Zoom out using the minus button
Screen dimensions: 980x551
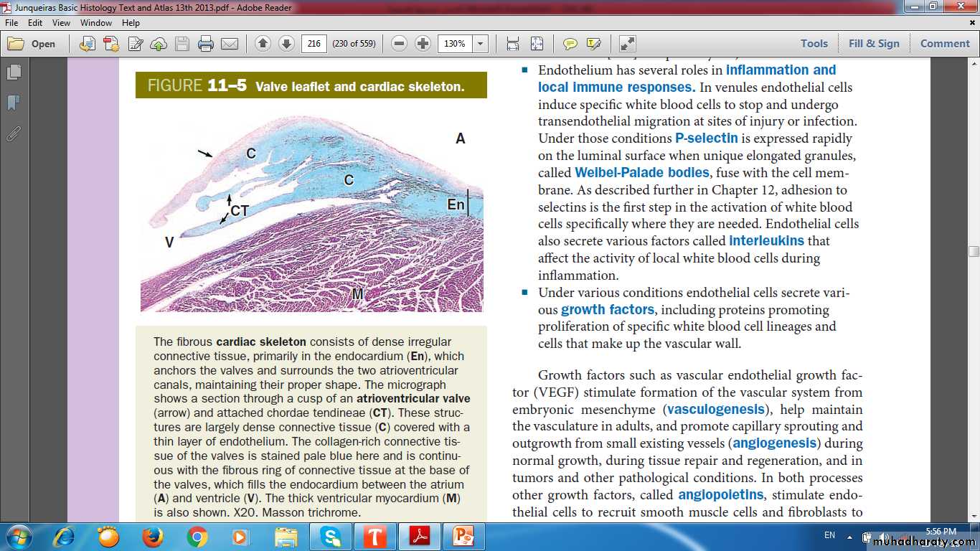[400, 44]
